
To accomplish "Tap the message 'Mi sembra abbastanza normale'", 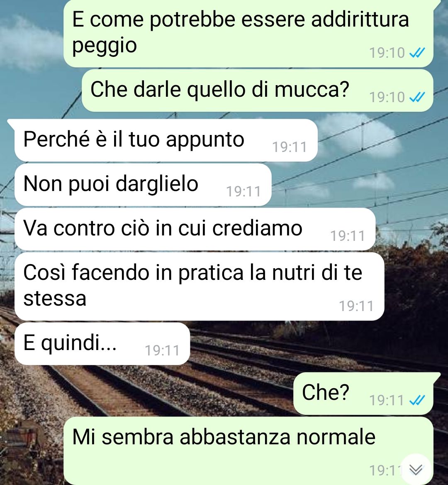I will click(248, 451).
